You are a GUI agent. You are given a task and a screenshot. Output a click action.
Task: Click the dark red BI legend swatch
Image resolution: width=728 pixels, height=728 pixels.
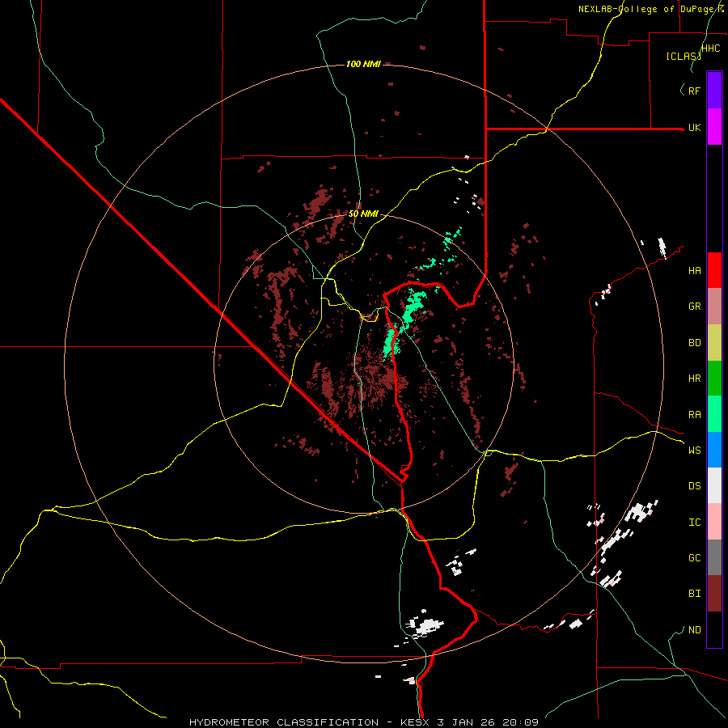[x=714, y=594]
